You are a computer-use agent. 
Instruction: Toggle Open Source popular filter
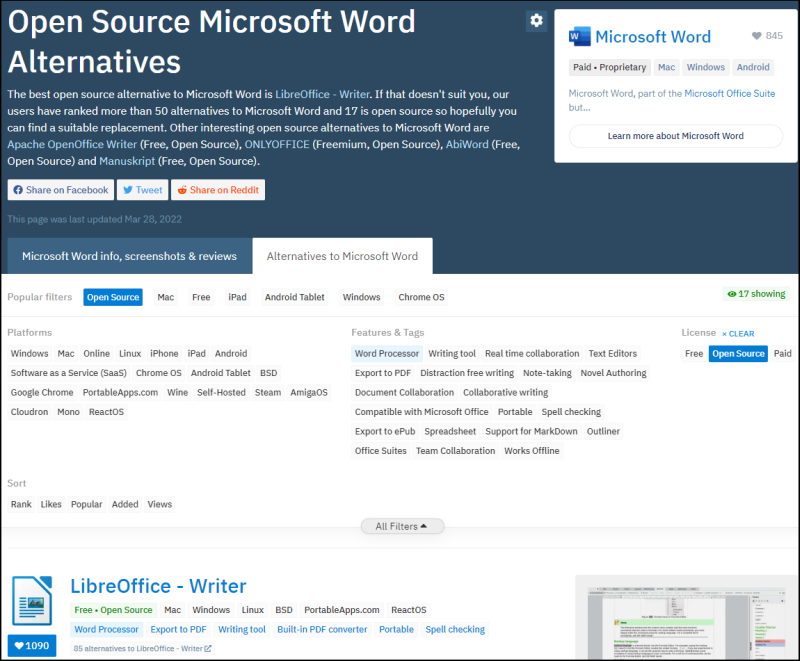(x=113, y=297)
